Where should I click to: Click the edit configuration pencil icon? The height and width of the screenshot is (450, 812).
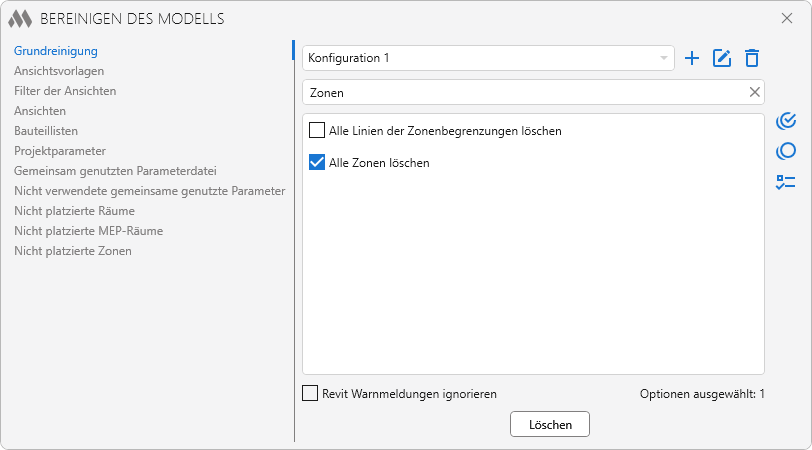click(722, 58)
